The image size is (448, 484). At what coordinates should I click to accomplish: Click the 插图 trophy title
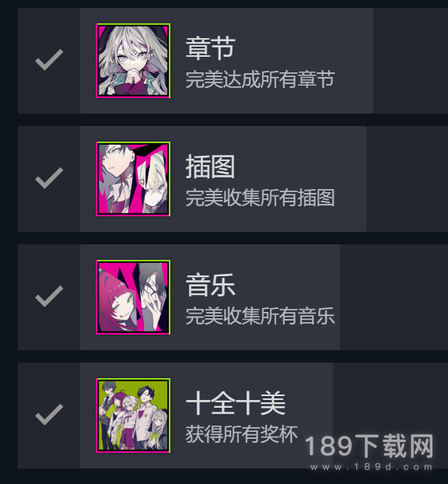(x=211, y=167)
